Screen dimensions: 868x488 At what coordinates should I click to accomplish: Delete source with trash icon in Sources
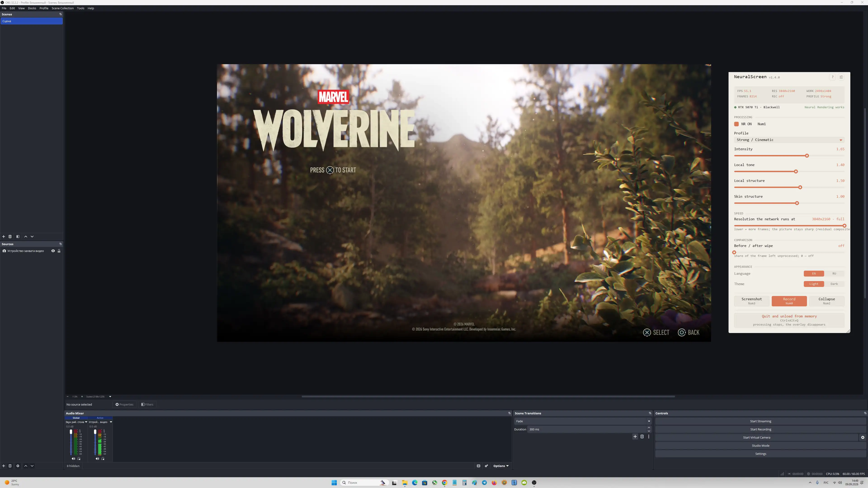(x=10, y=466)
